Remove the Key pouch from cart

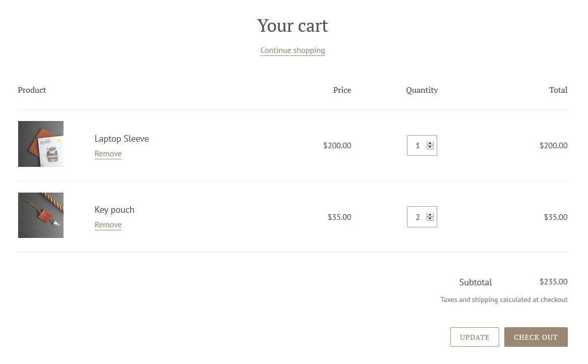pos(108,225)
